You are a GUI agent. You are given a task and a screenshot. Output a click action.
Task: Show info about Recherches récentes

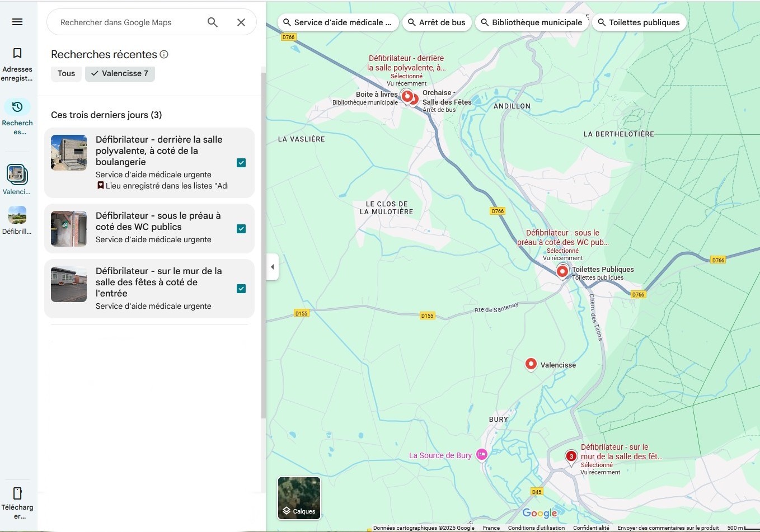point(164,54)
